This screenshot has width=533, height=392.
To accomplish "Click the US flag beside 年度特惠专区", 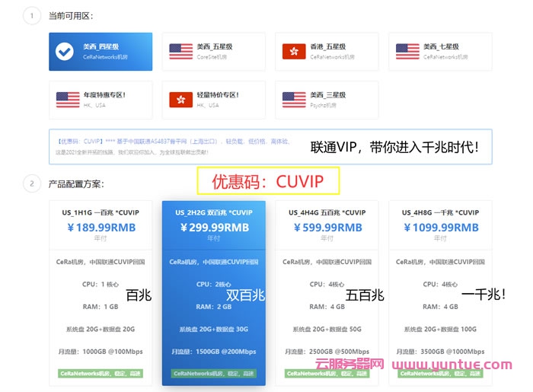I will pyautogui.click(x=68, y=100).
